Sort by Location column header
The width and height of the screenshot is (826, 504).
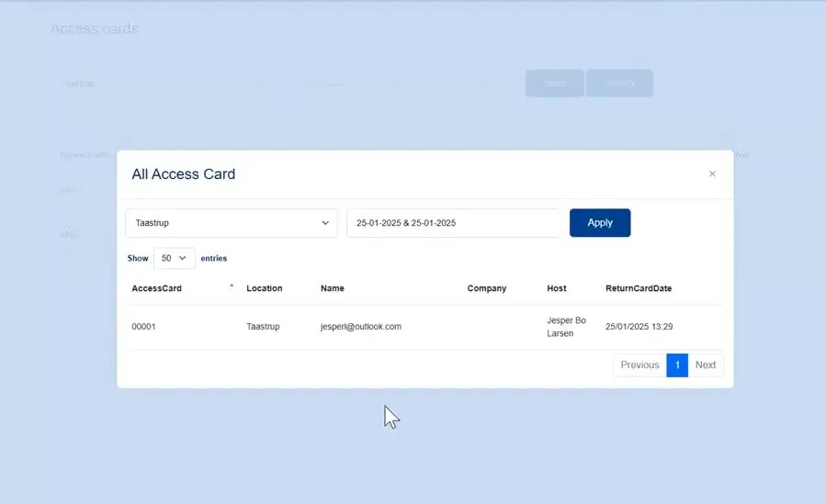[265, 288]
